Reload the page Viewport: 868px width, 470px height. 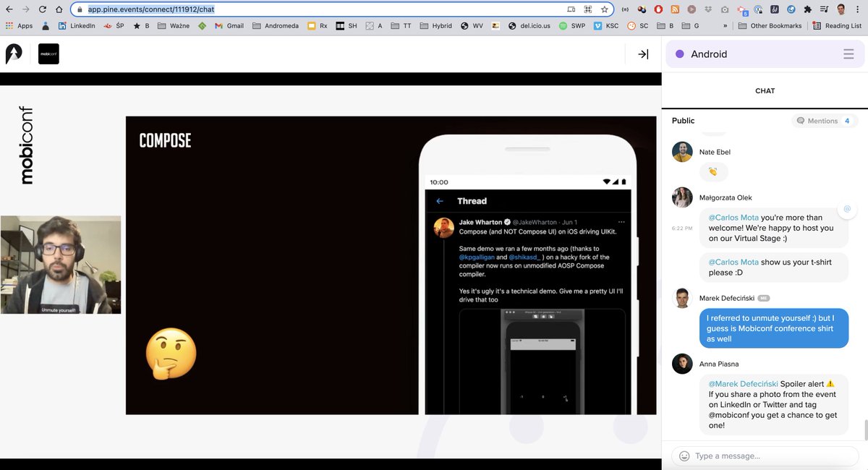click(x=43, y=9)
